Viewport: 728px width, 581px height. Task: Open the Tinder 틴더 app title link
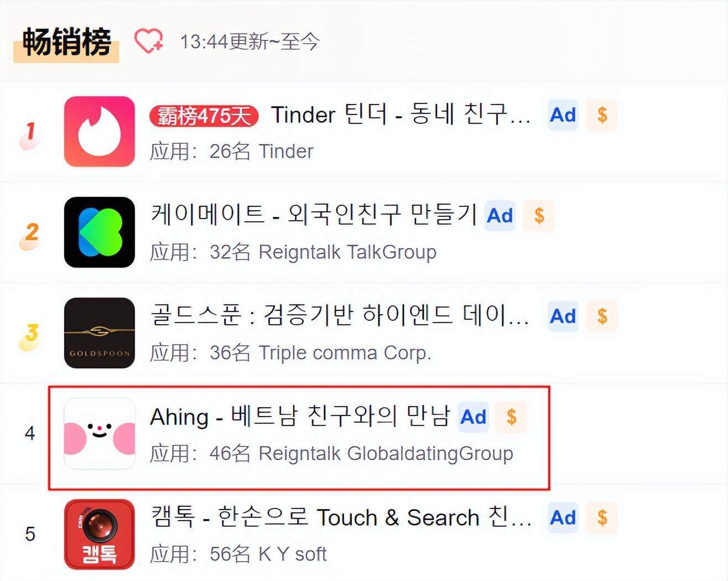coord(401,115)
